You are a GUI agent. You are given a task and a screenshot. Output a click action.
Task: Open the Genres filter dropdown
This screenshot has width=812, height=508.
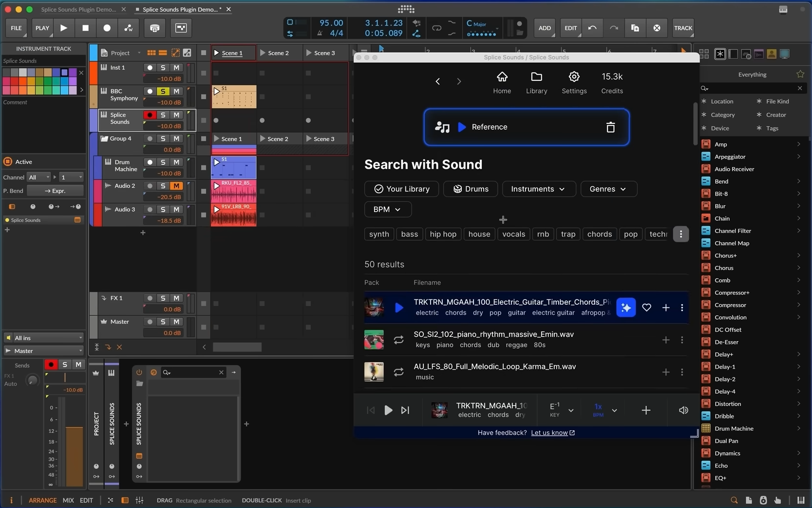tap(608, 189)
